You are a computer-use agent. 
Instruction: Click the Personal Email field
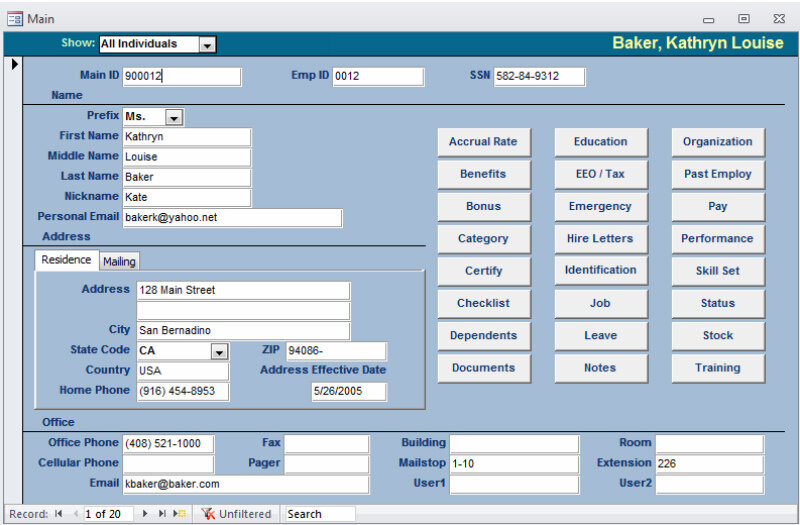point(232,217)
